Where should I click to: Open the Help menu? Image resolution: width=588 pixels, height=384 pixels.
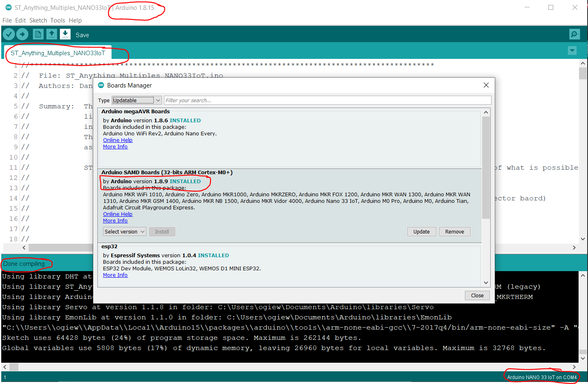[75, 20]
